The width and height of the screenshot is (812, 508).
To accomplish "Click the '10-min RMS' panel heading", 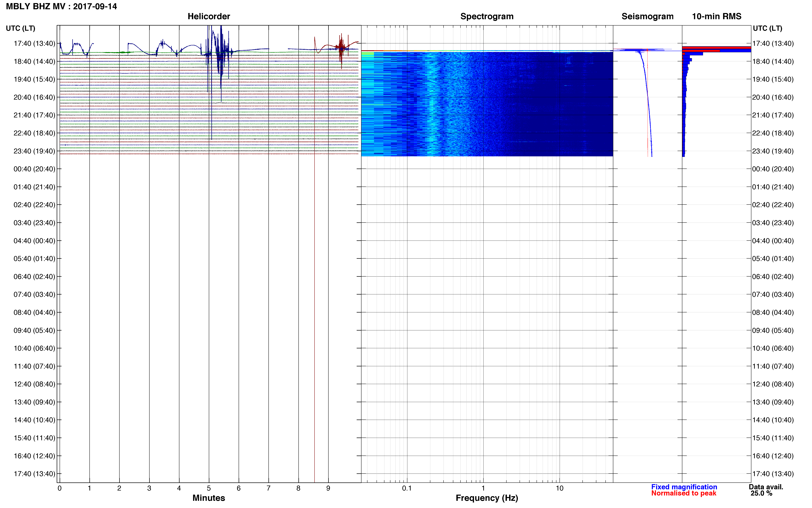I will pyautogui.click(x=716, y=16).
